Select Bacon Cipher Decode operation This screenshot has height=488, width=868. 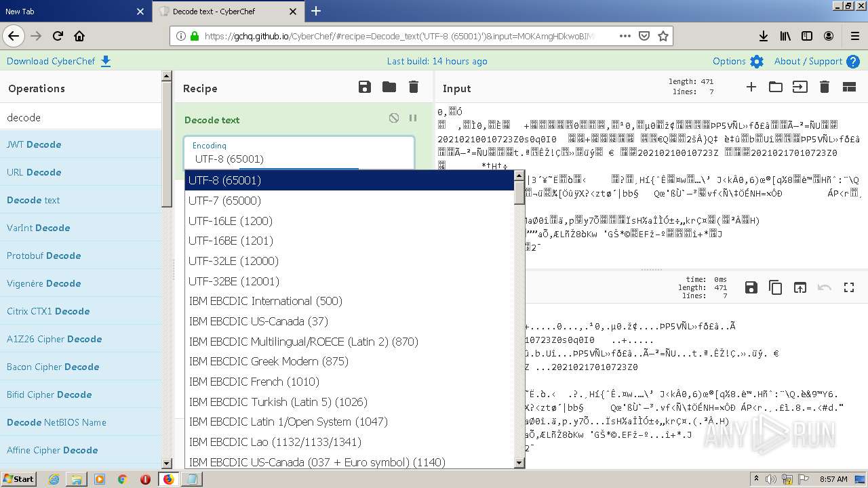(81, 367)
